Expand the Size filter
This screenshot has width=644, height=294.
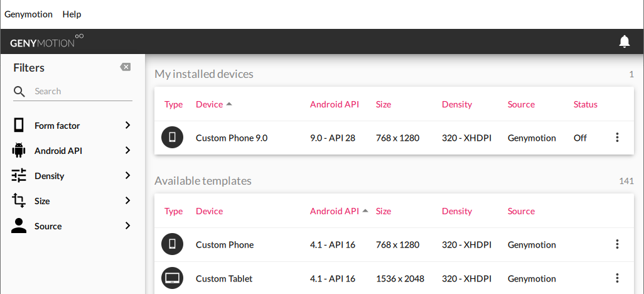pyautogui.click(x=127, y=200)
